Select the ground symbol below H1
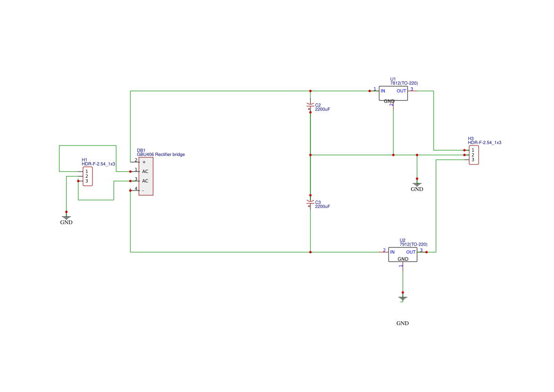Screen dimensions: 554x392 click(x=66, y=217)
